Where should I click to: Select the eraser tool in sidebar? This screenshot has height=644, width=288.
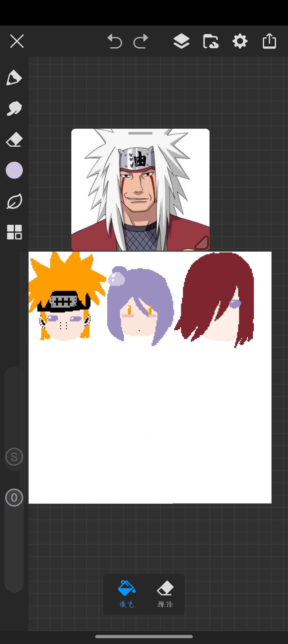click(x=14, y=139)
